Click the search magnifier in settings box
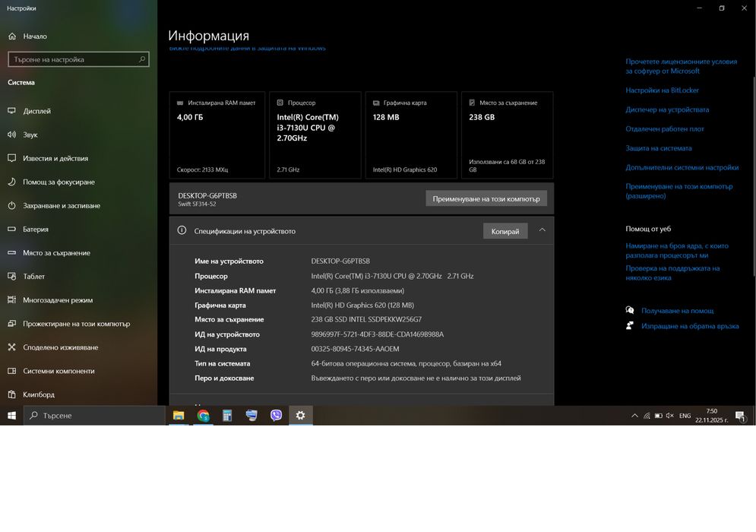Screen dimensions: 756x532 click(142, 59)
